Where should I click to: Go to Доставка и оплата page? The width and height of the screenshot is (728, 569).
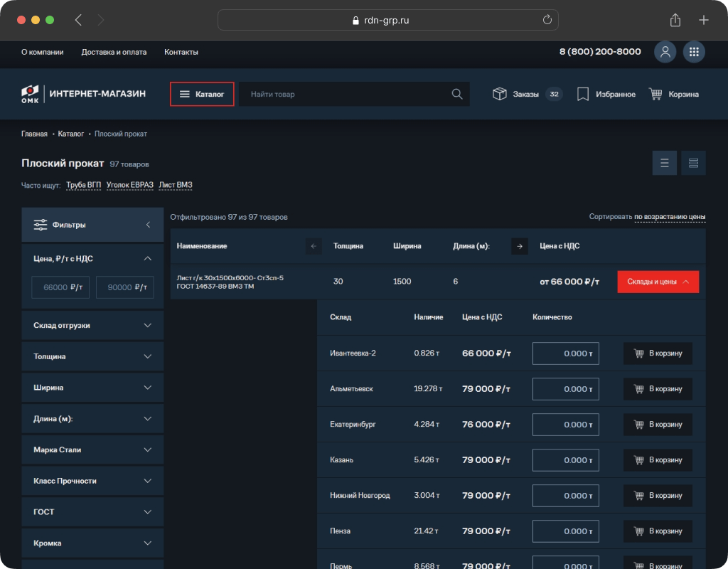(x=114, y=52)
